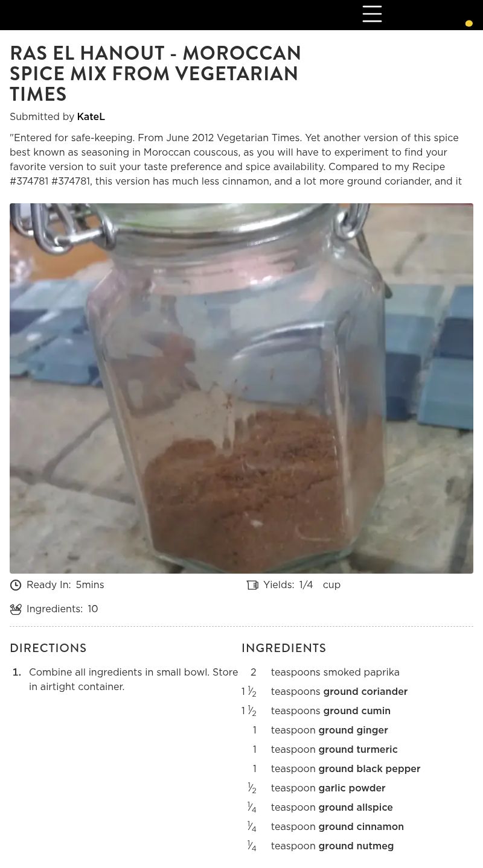Click the yellow dot indicator icon
Screen dimensions: 483x868
469,24
